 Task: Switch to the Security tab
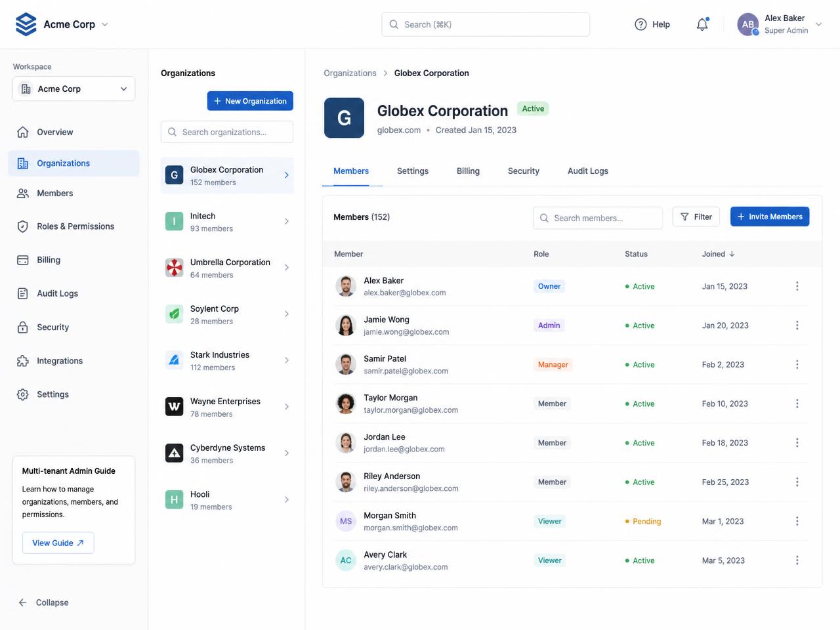[524, 171]
